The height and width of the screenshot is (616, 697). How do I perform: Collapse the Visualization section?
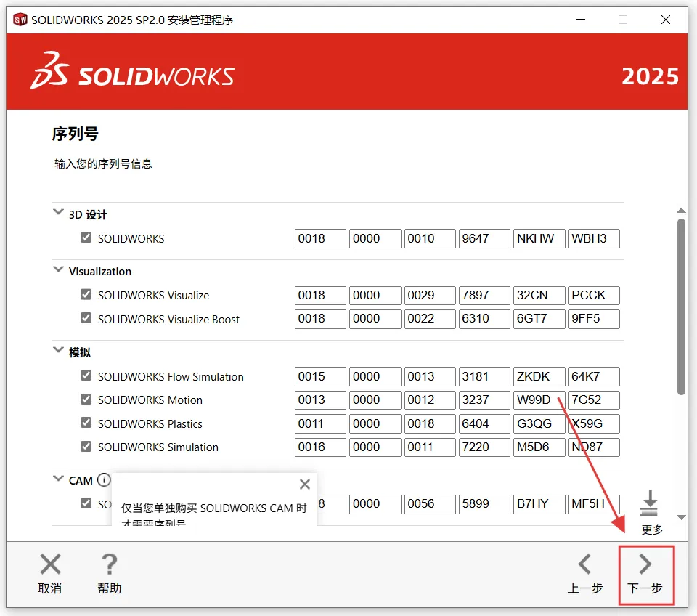(x=58, y=269)
